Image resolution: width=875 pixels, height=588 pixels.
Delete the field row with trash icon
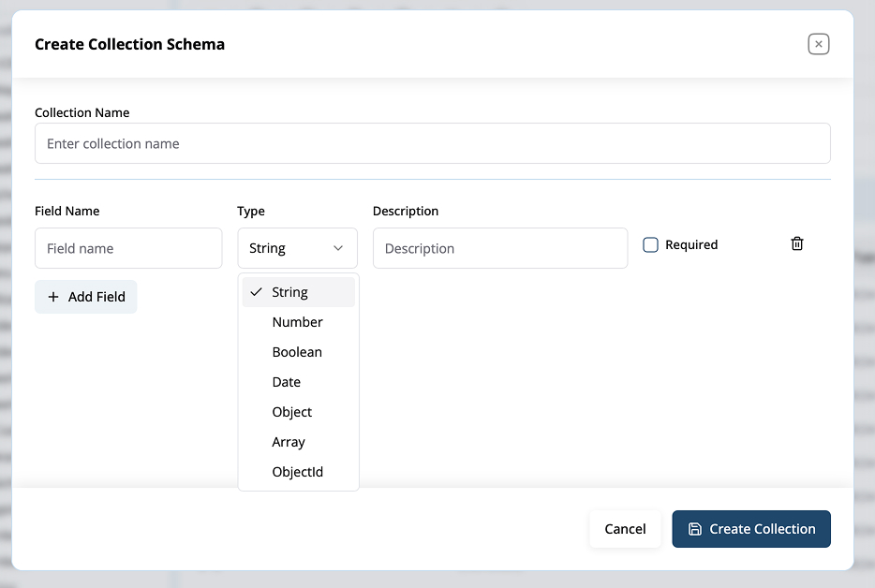click(x=796, y=244)
